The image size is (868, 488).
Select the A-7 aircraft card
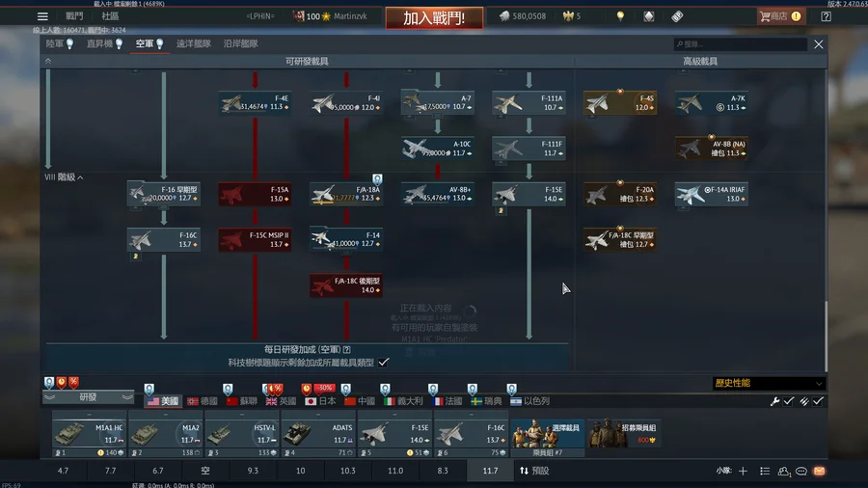pos(437,103)
